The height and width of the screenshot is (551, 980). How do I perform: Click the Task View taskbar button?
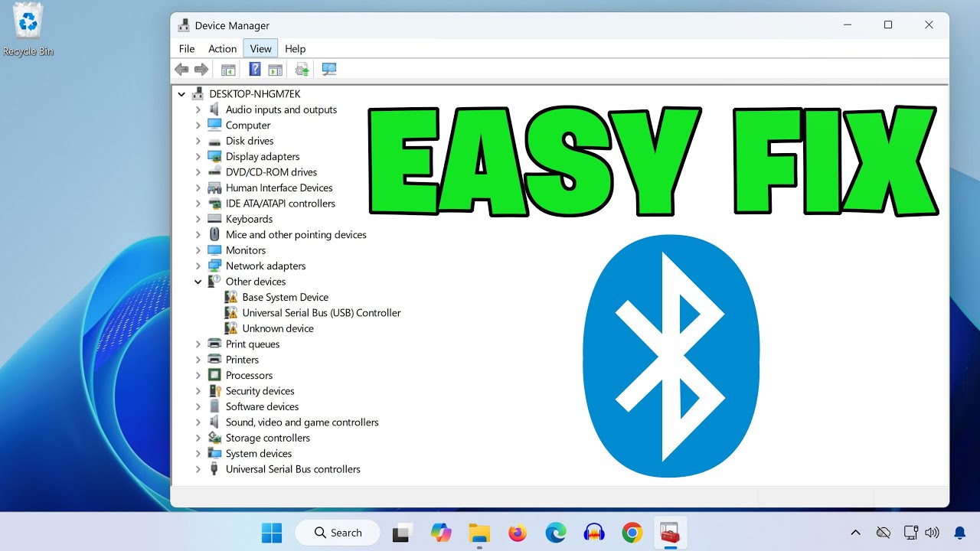(403, 533)
